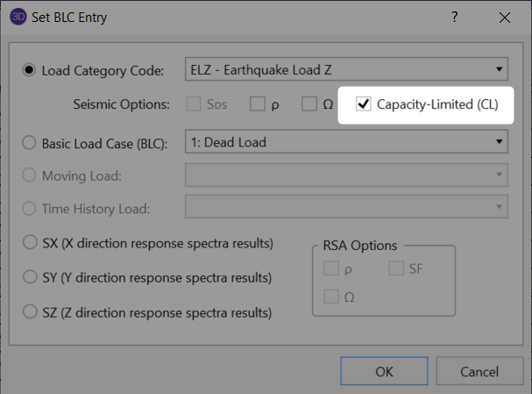The width and height of the screenshot is (532, 394).
Task: Open the Time History Load dropdown
Action: tap(346, 207)
